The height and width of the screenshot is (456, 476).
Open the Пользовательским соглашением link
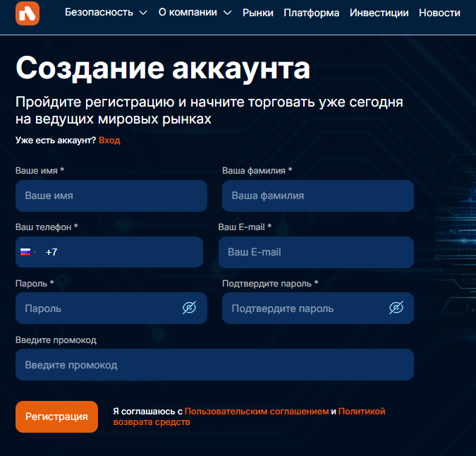click(x=257, y=411)
